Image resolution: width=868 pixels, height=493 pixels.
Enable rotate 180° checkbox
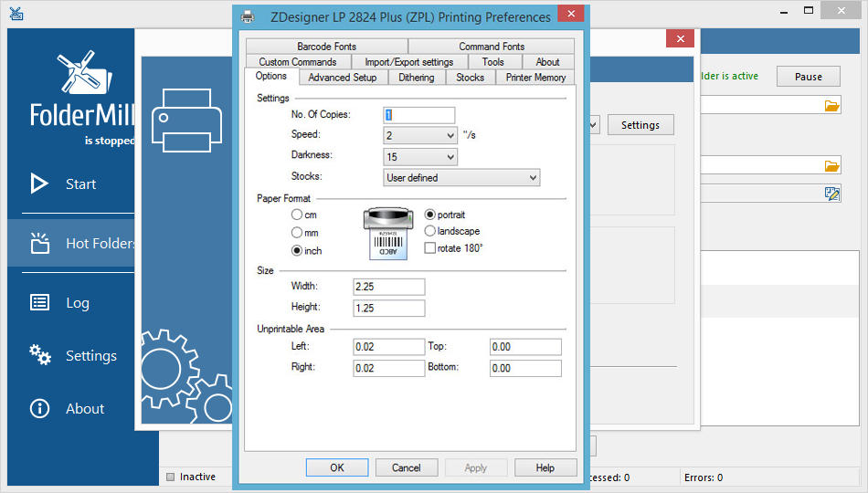click(429, 248)
